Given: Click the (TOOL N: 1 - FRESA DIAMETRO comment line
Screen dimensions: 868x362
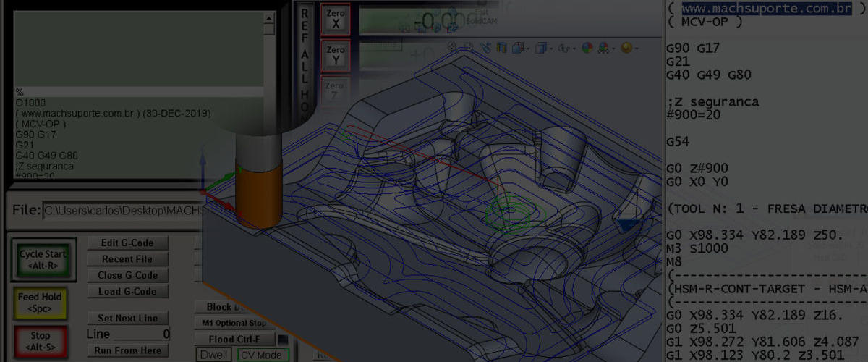Looking at the screenshot, I should 767,209.
